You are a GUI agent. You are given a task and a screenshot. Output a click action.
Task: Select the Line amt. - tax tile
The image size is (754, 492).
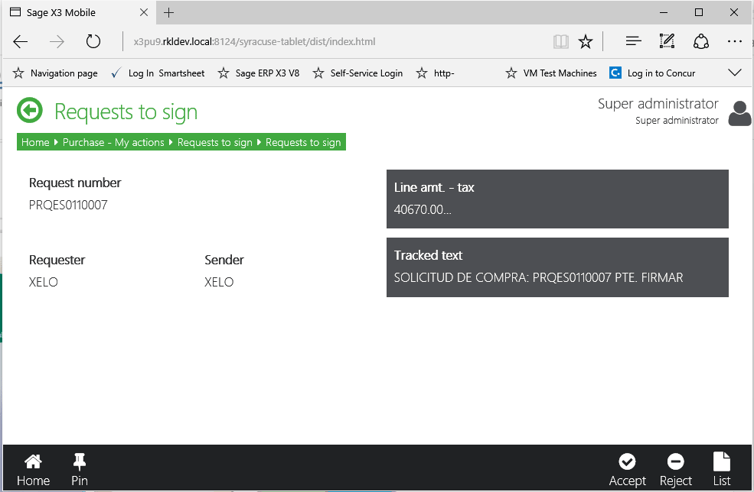557,199
